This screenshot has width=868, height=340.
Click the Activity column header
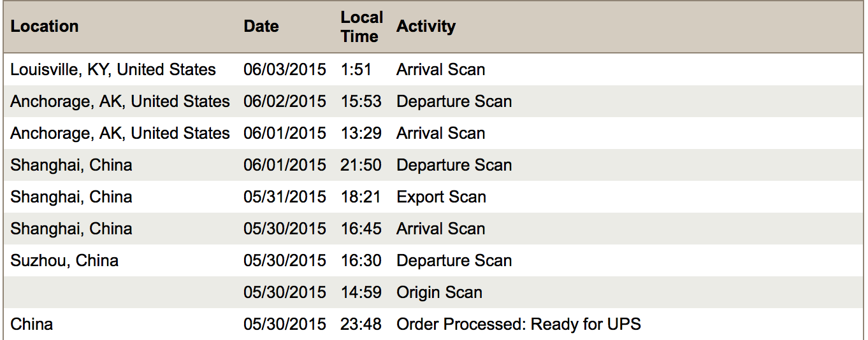point(426,27)
